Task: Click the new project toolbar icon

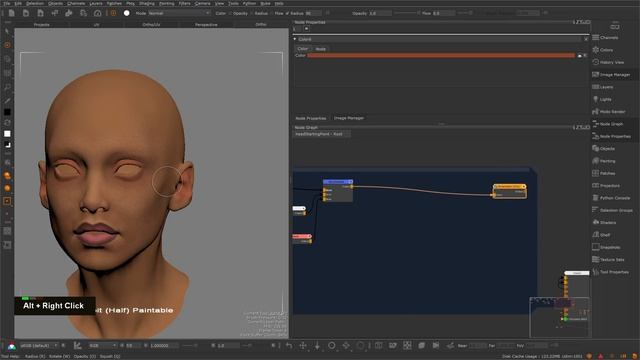Action: (x=11, y=13)
